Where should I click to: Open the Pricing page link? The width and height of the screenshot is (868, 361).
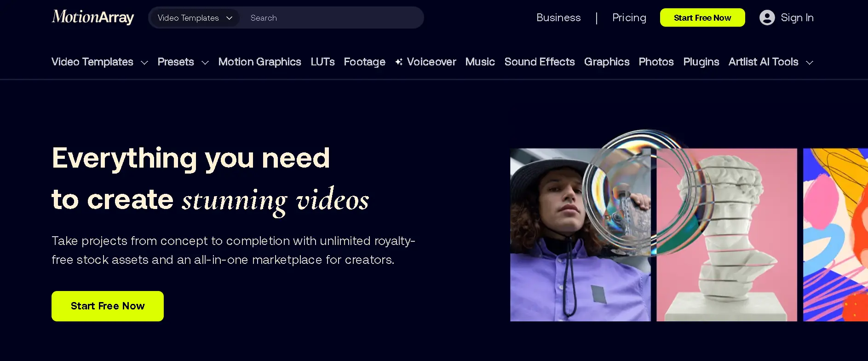[x=629, y=17]
